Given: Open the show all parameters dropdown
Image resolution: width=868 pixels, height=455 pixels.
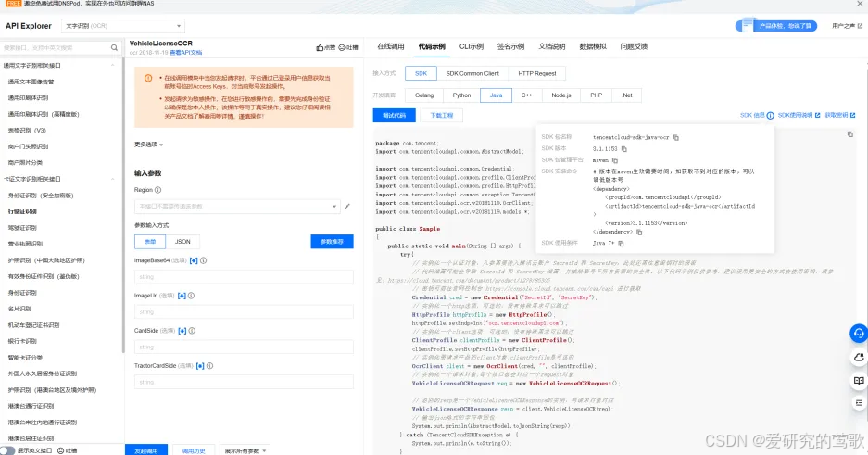Looking at the screenshot, I should tap(245, 450).
